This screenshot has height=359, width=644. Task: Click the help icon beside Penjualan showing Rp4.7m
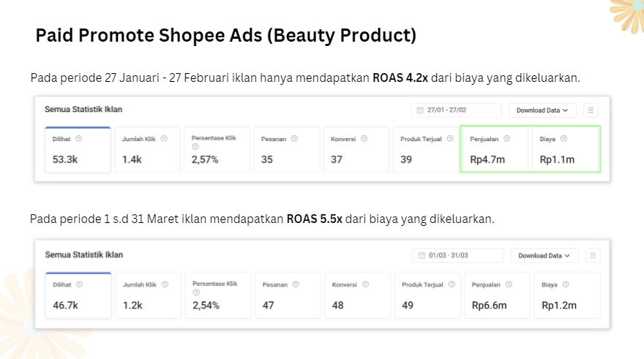point(507,138)
